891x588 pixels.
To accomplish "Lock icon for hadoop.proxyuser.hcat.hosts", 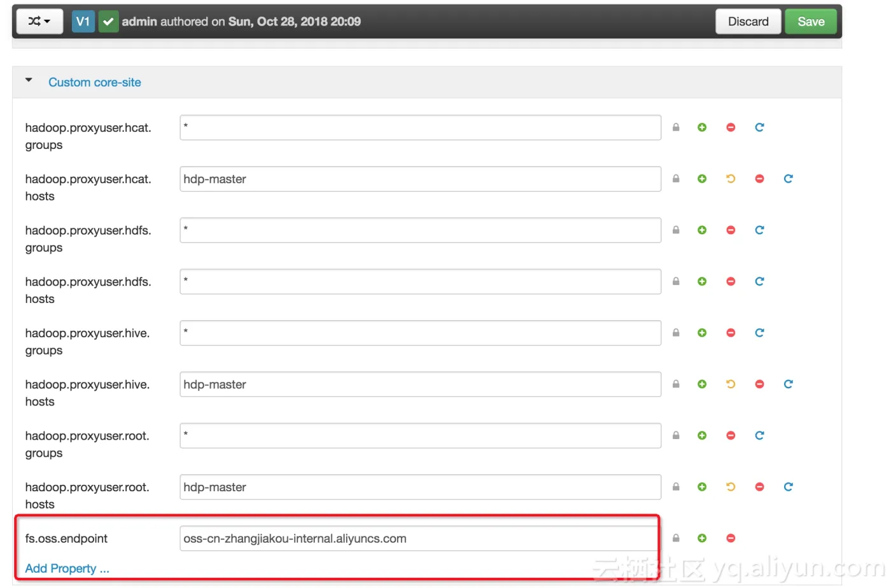I will tap(676, 179).
